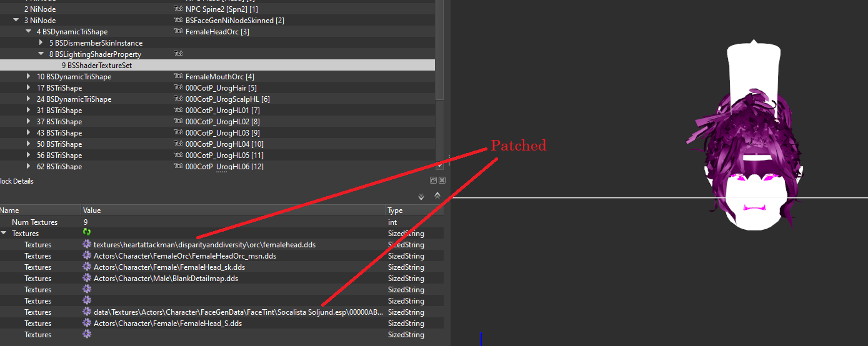868x346 pixels.
Task: Select the 17 BSTriShape row
Action: [x=217, y=88]
